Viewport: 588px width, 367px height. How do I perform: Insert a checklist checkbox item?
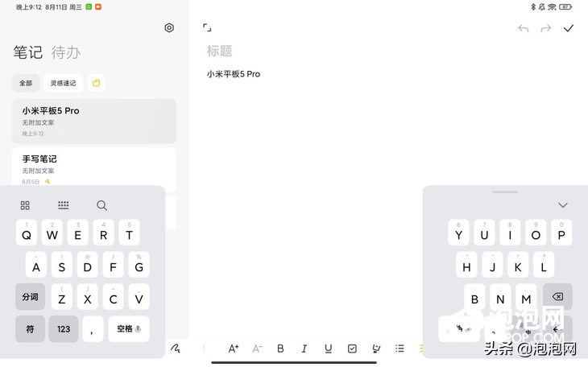pos(352,348)
